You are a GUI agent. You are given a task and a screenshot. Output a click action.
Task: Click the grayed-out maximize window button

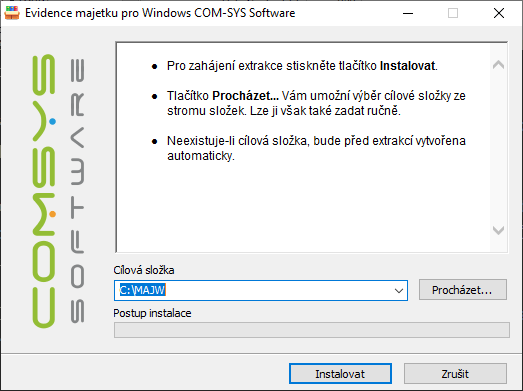coord(453,13)
